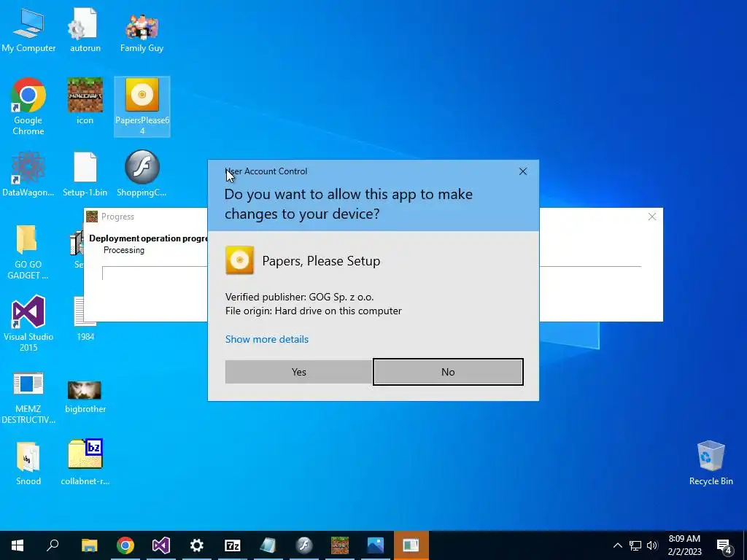Open Settings gear from the taskbar
747x560 pixels.
click(197, 545)
